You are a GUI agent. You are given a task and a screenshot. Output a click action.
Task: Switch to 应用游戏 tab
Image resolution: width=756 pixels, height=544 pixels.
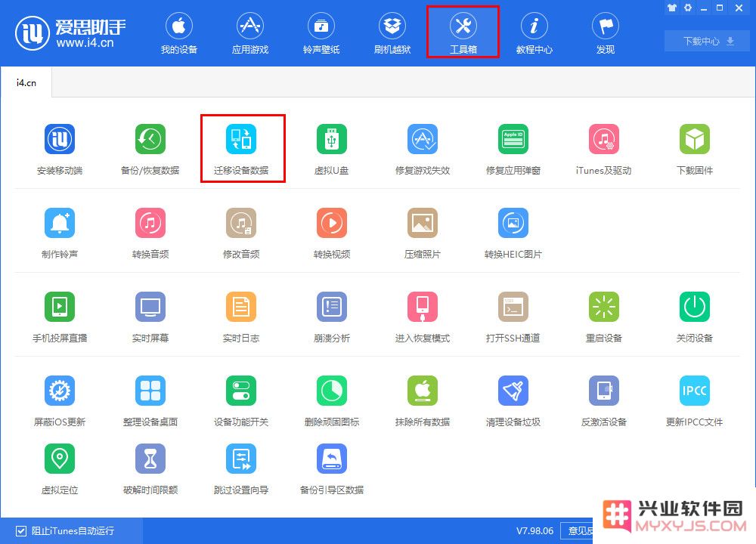pyautogui.click(x=249, y=33)
